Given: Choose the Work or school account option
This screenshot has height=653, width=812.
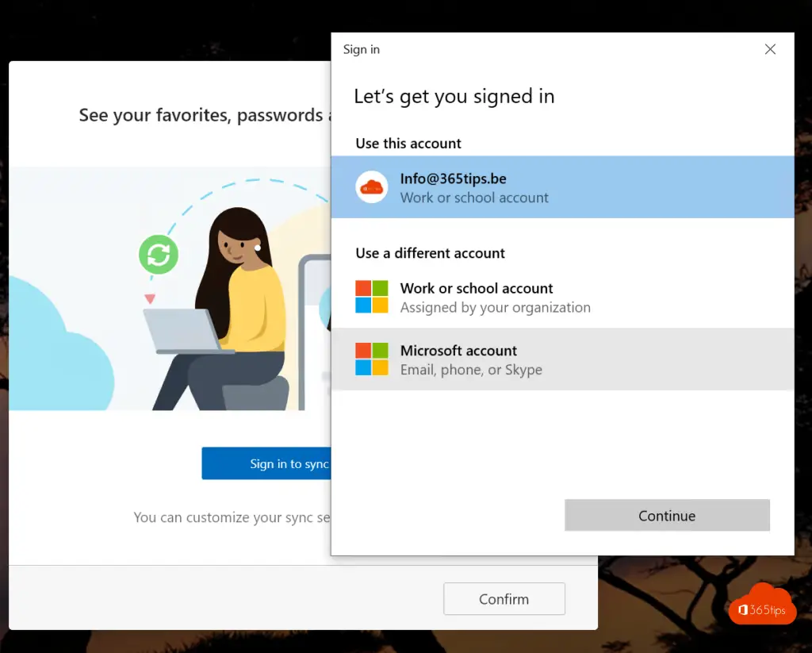Looking at the screenshot, I should (x=562, y=297).
